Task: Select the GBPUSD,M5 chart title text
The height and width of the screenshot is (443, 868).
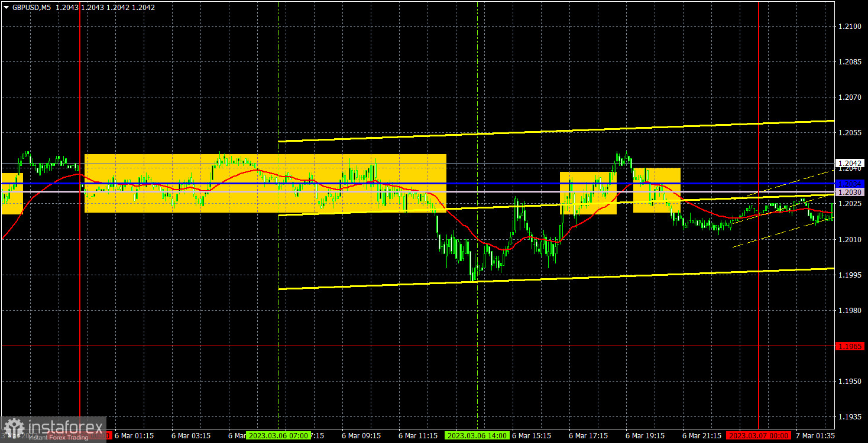Action: 31,8
